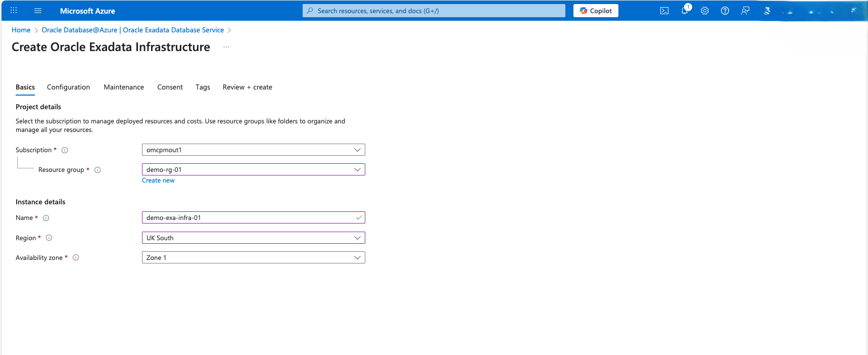Open the portal hamburger menu

[x=38, y=10]
